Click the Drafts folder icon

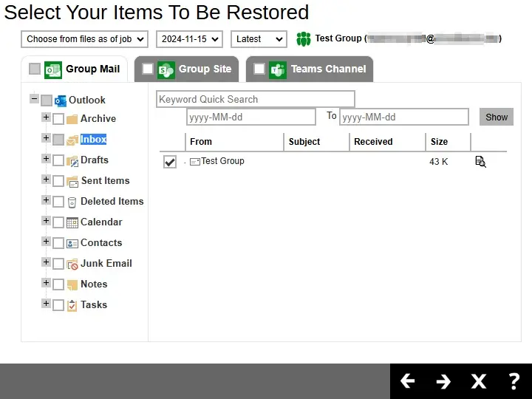point(72,161)
